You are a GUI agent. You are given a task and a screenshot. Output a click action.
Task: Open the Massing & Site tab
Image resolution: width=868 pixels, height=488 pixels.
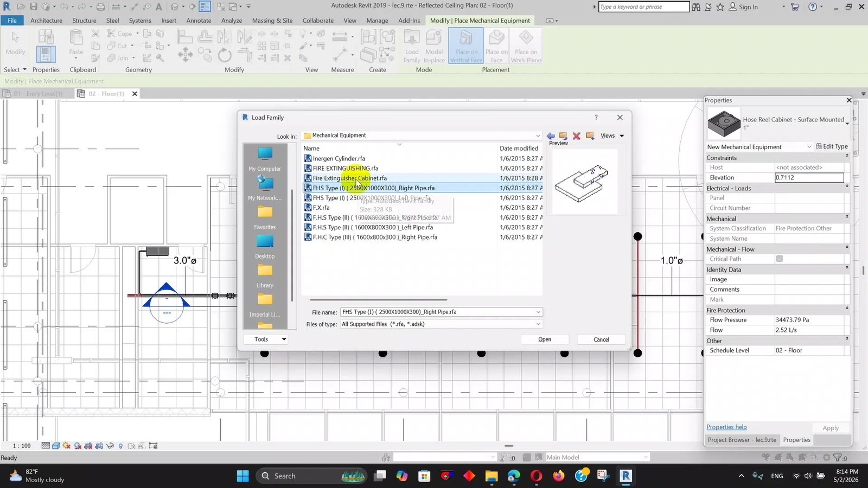pos(272,21)
